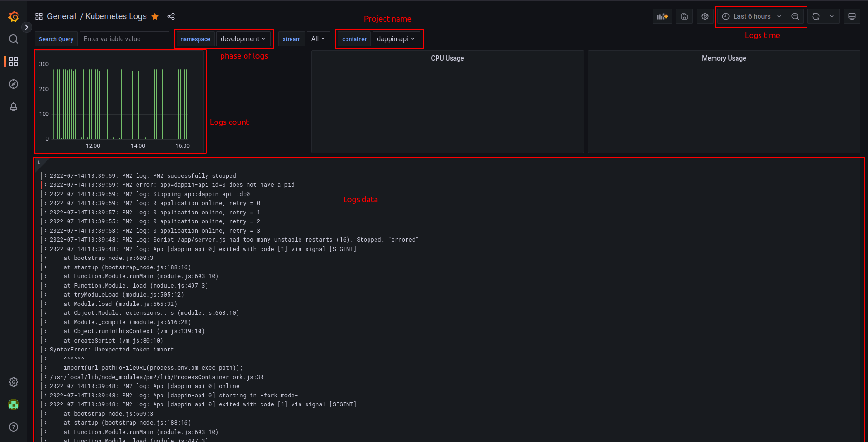Open the container dappin-api dropdown
This screenshot has width=868, height=442.
pyautogui.click(x=396, y=39)
